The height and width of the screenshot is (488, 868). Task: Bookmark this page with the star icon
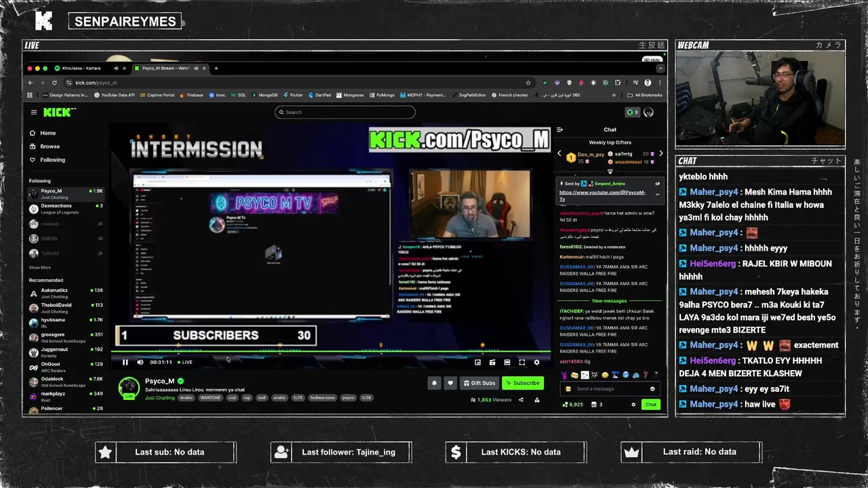528,83
